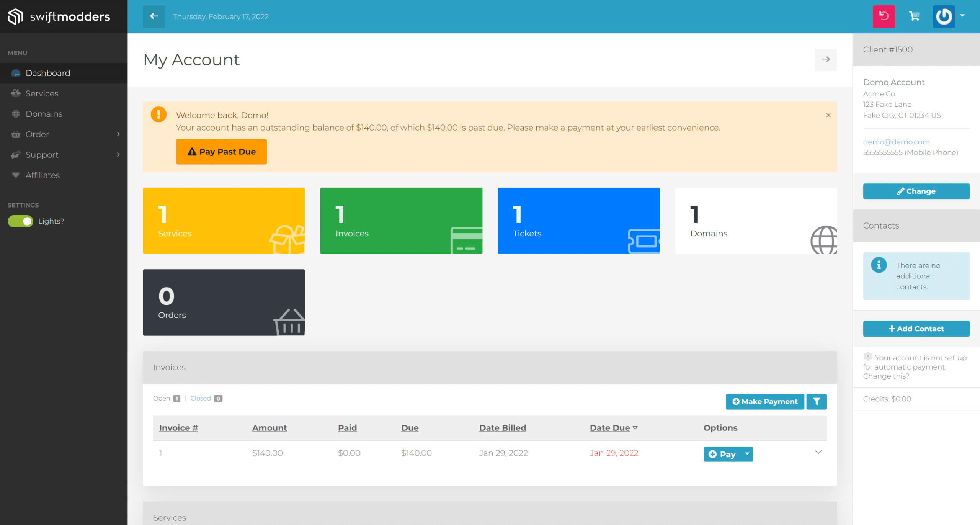Click the shopping cart icon

pyautogui.click(x=915, y=16)
